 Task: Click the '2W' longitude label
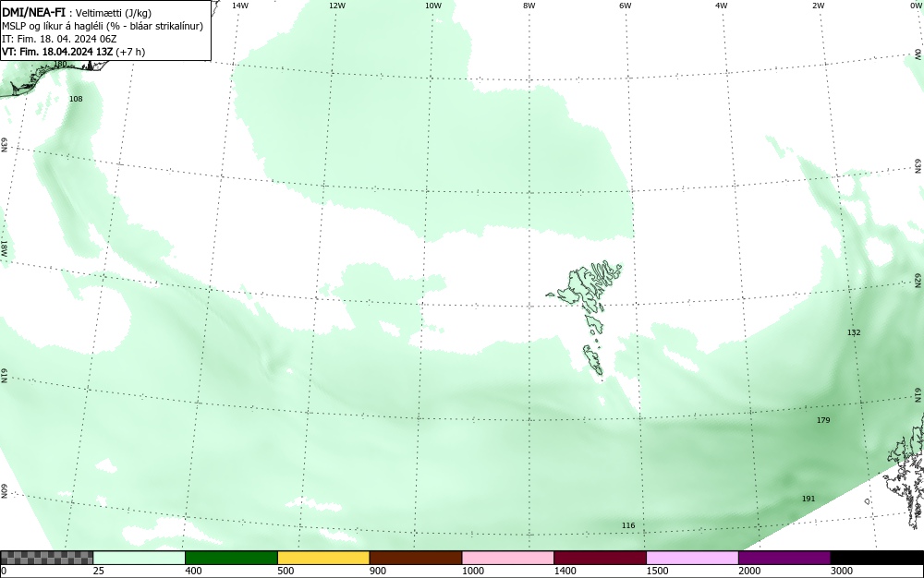[818, 6]
